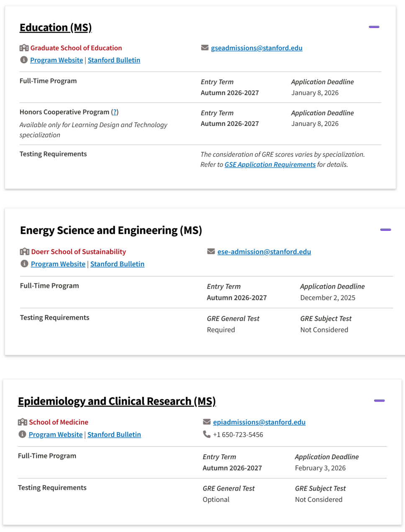Click the envelope icon beside gseadmissions email
This screenshot has height=532, width=405.
coord(205,48)
